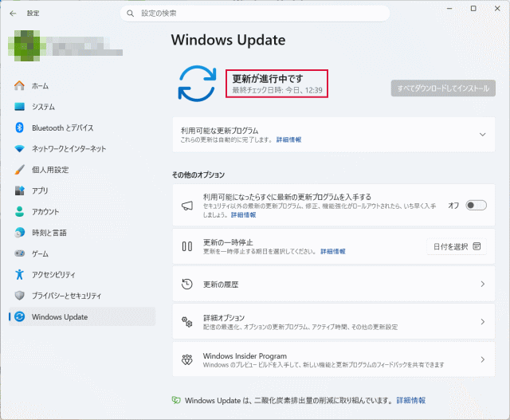This screenshot has height=420, width=510.
Task: Open the アプリ settings page
Action: (x=82, y=190)
